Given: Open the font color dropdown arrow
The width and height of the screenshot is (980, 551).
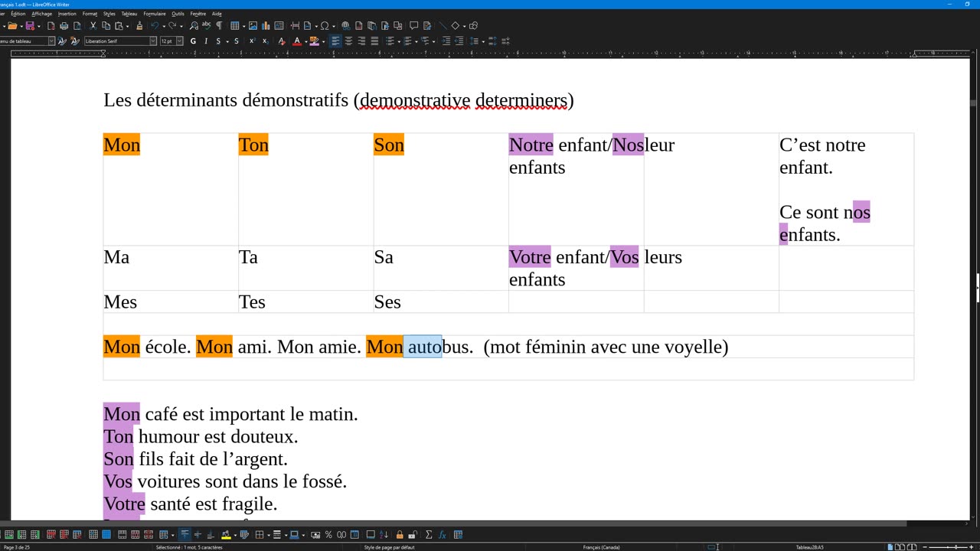Looking at the screenshot, I should (x=306, y=41).
